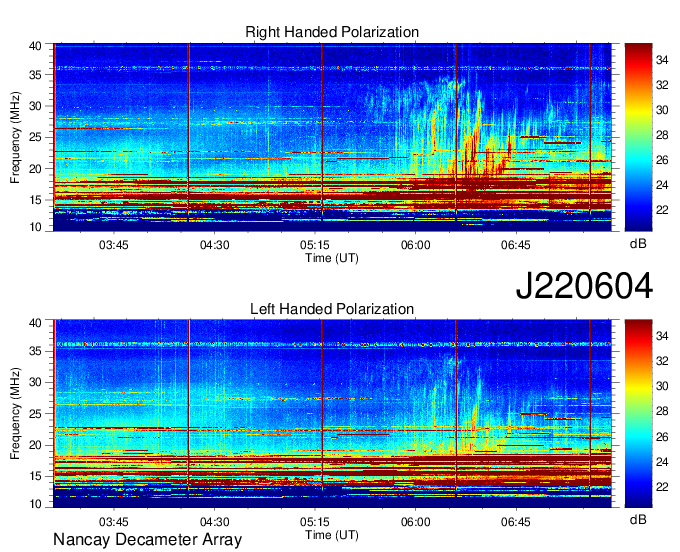This screenshot has width=680, height=552.
Task: Click the 06:00 tick label on upper plot
Action: (x=415, y=245)
